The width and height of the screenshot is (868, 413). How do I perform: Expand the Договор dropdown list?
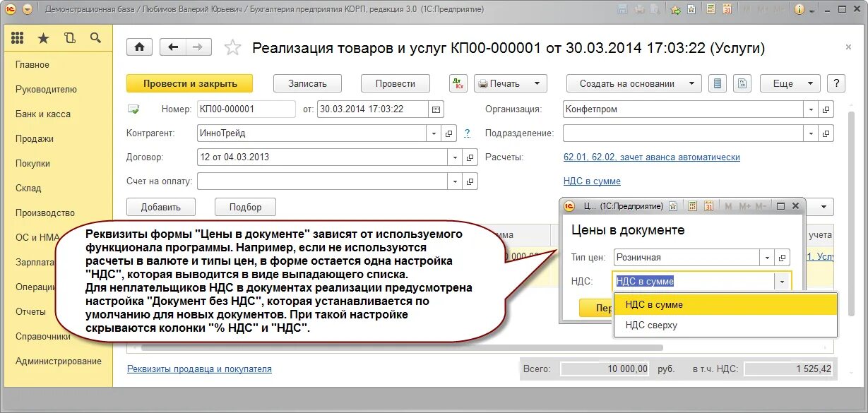click(x=456, y=157)
